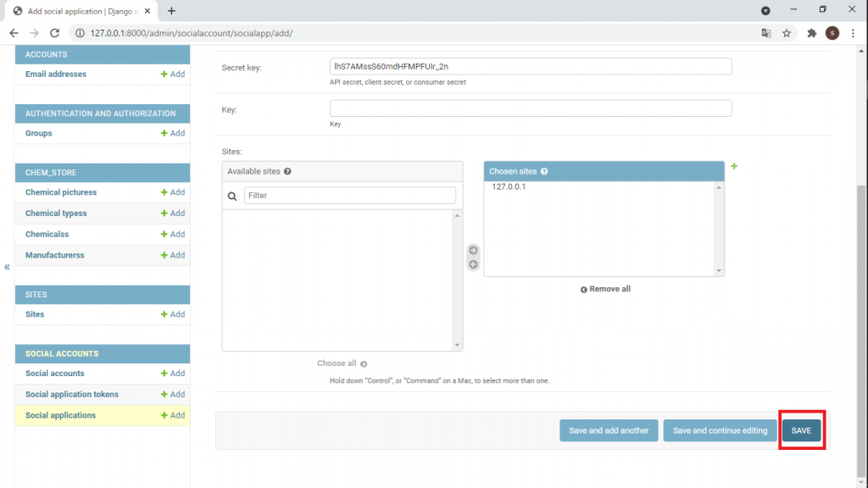
Task: Click the Filter field for available sites
Action: (x=349, y=196)
